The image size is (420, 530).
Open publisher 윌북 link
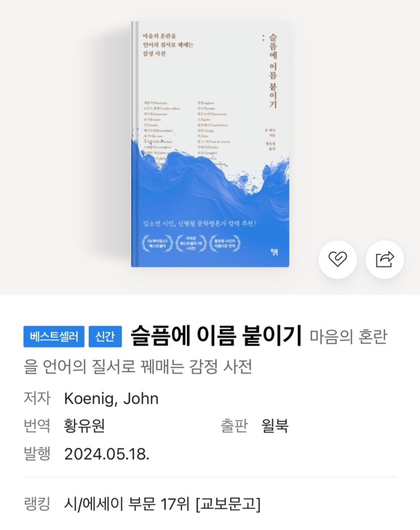(x=275, y=426)
